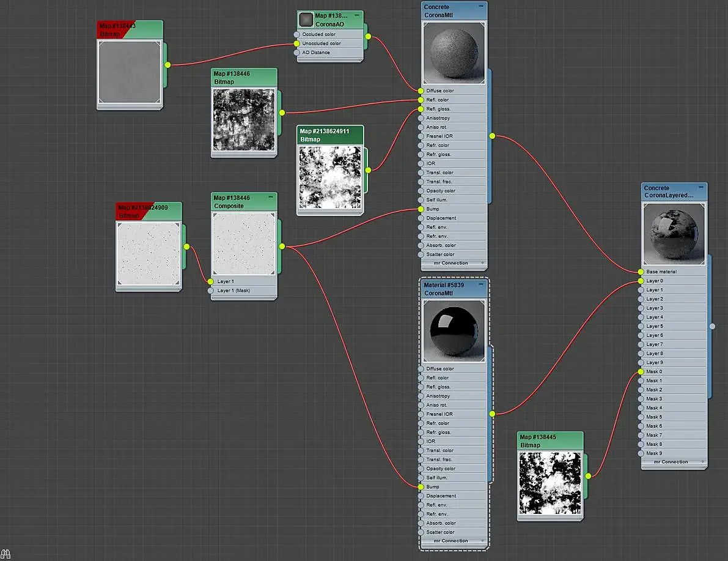The width and height of the screenshot is (728, 561).
Task: Click Diffuse color socket on Concrete CoronaMtl
Action: click(421, 91)
